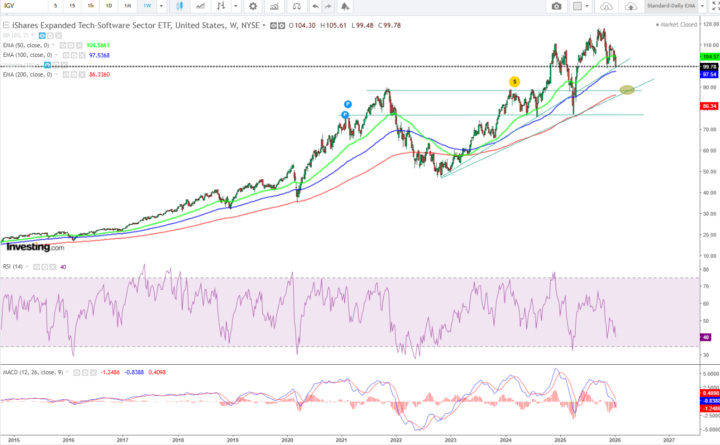Viewport: 720px width, 445px height.
Task: Click the balance scale icon
Action: tap(297, 6)
